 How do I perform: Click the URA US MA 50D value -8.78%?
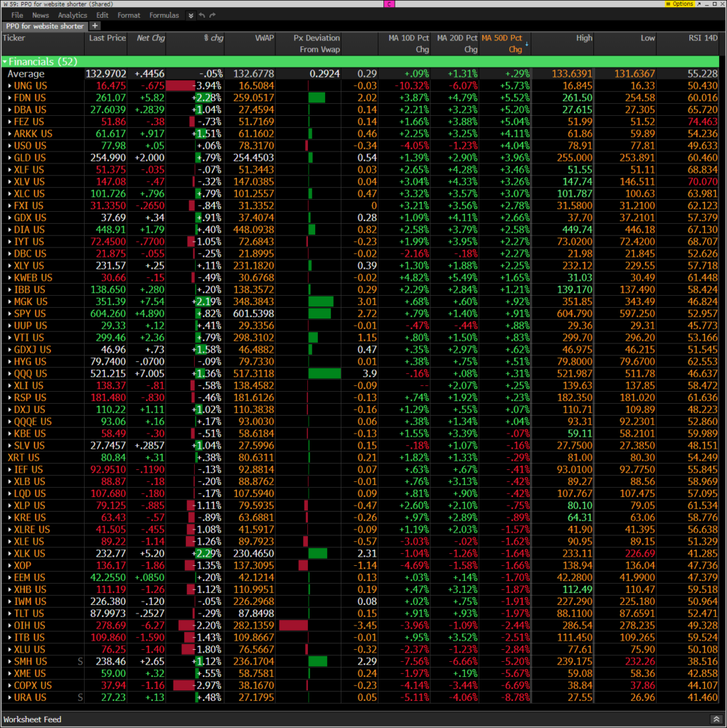tap(514, 698)
